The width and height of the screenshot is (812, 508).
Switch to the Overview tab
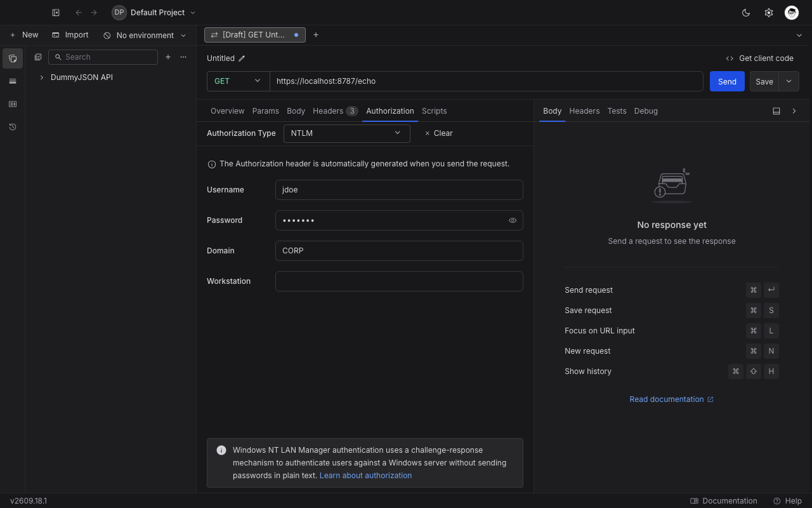pos(227,111)
